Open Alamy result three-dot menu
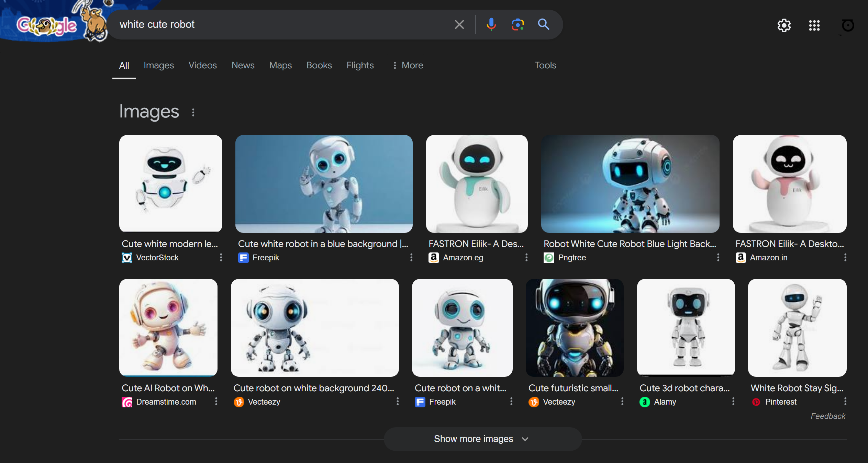This screenshot has width=868, height=463. pyautogui.click(x=733, y=402)
